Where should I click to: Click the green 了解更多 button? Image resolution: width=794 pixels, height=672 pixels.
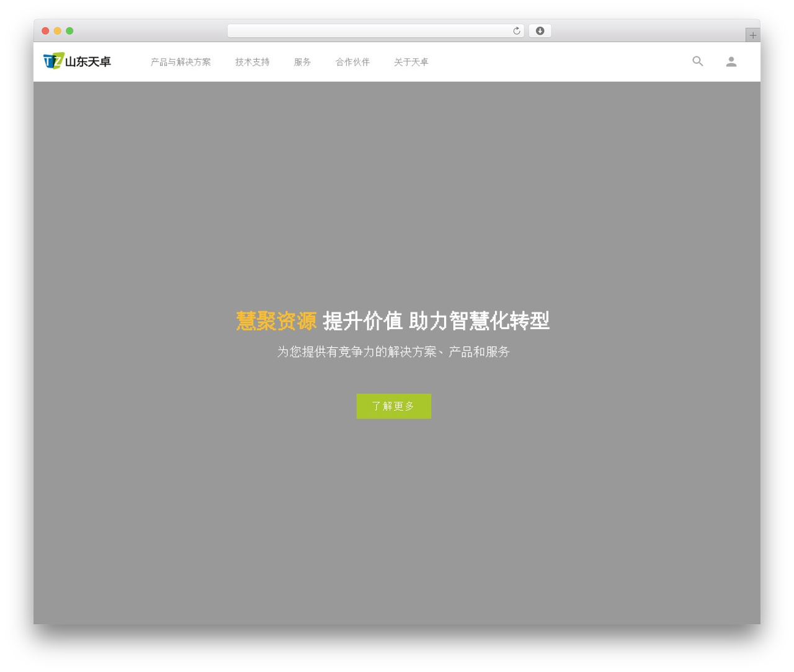tap(393, 406)
